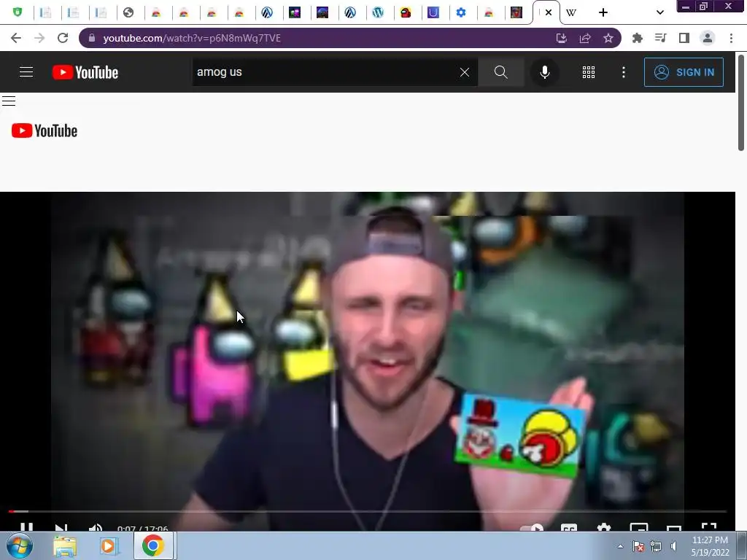The image size is (747, 560).
Task: Open the guide menu in dark header
Action: [26, 72]
